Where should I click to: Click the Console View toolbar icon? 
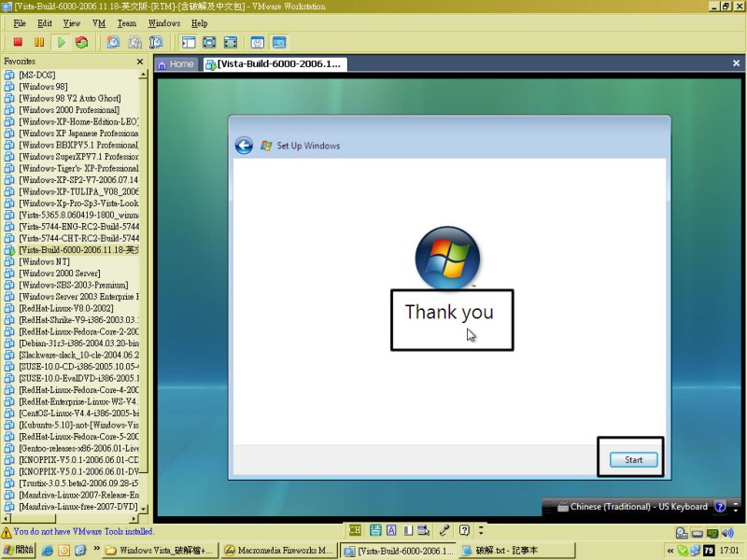click(279, 42)
